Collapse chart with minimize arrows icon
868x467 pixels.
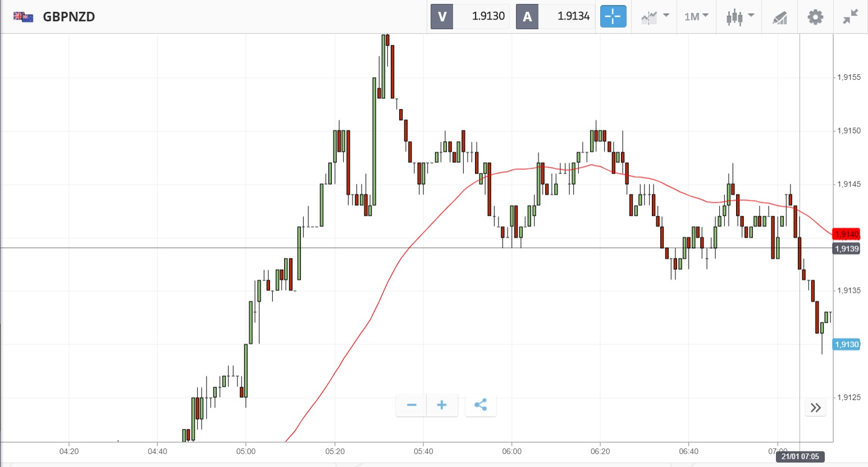coord(851,16)
